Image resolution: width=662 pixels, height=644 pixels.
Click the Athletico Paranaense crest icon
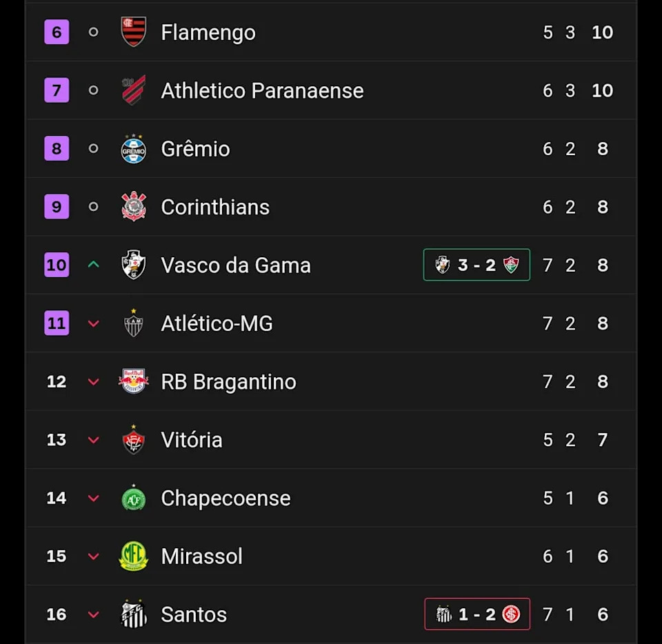click(x=133, y=90)
